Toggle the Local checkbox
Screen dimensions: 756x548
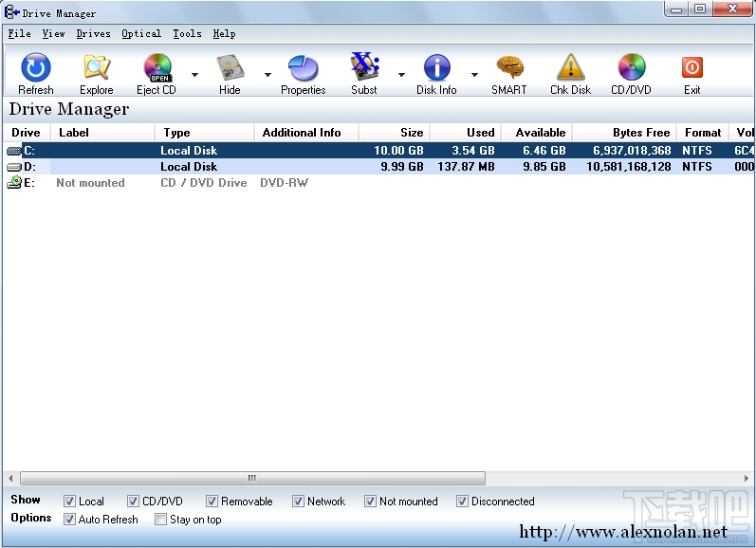click(x=69, y=502)
